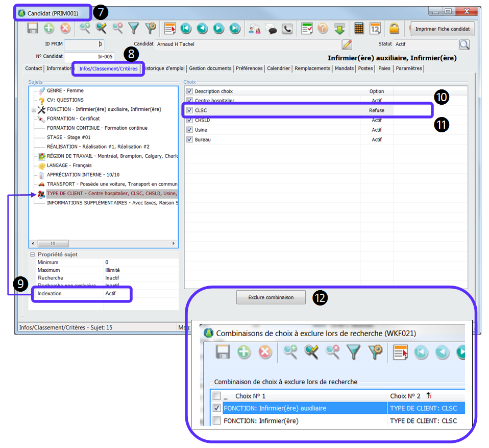
Task: Switch to the Calendrier tab
Action: click(278, 68)
